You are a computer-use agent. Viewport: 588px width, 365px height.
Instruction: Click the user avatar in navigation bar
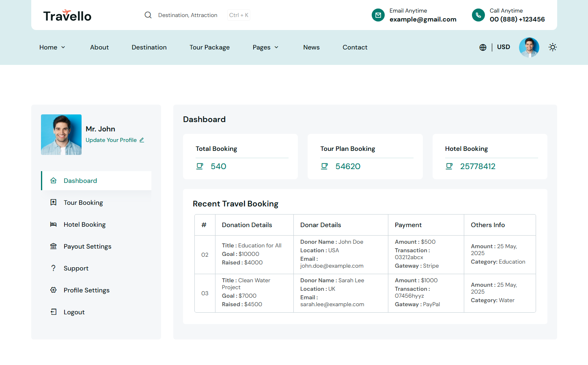pos(529,47)
